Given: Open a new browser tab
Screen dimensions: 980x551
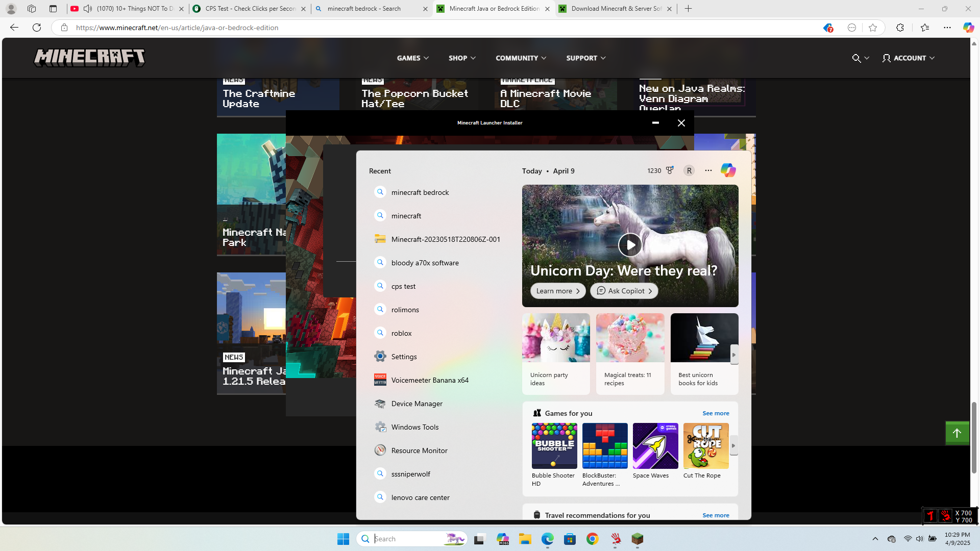Looking at the screenshot, I should pyautogui.click(x=688, y=9).
